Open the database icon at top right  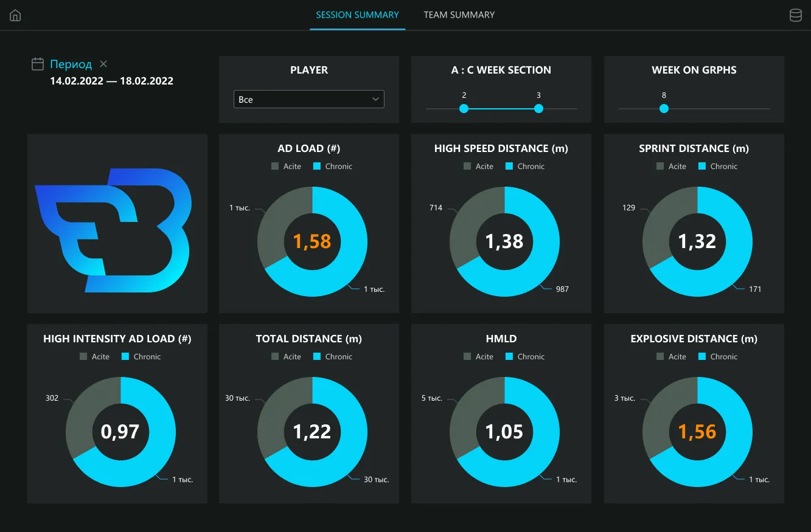[x=795, y=16]
